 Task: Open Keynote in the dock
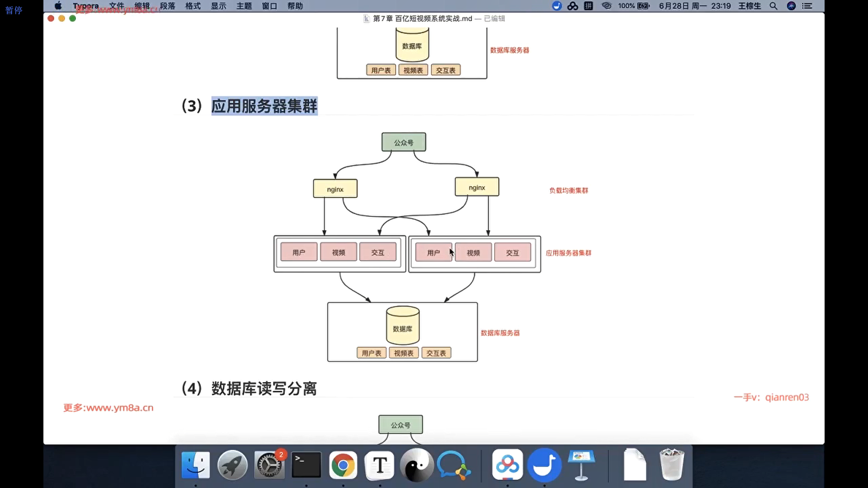point(581,465)
